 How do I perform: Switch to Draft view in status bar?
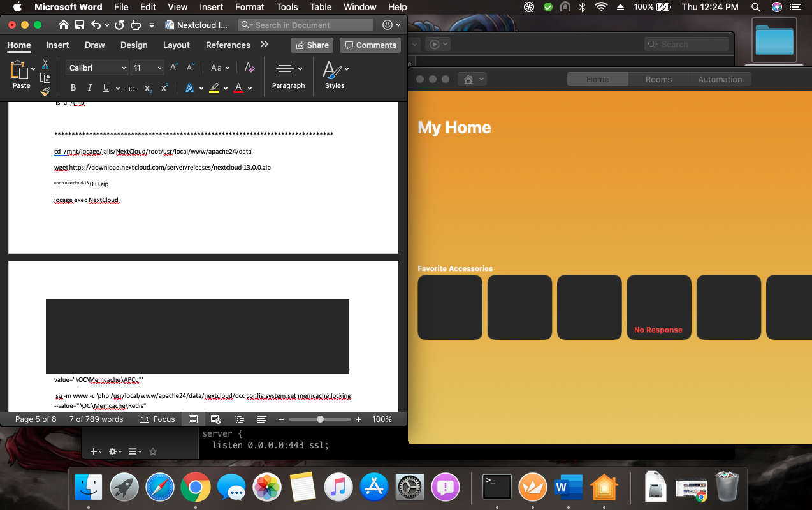[x=261, y=419]
